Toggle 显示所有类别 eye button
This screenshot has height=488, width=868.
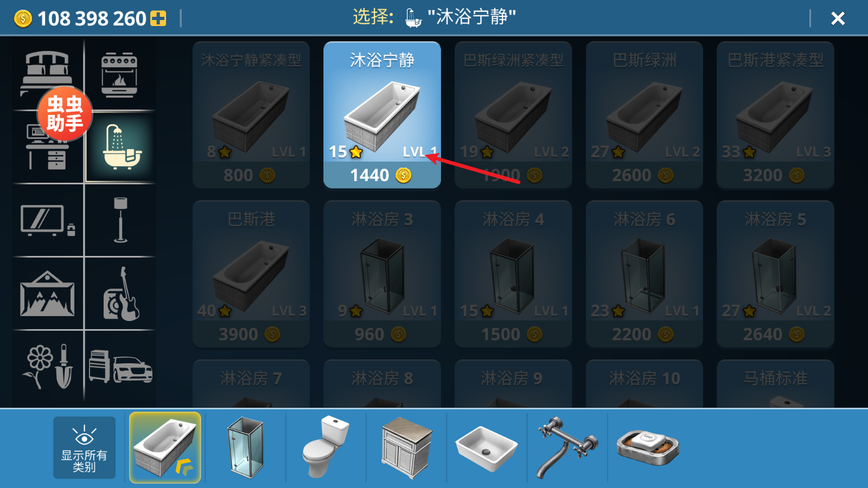(x=84, y=447)
